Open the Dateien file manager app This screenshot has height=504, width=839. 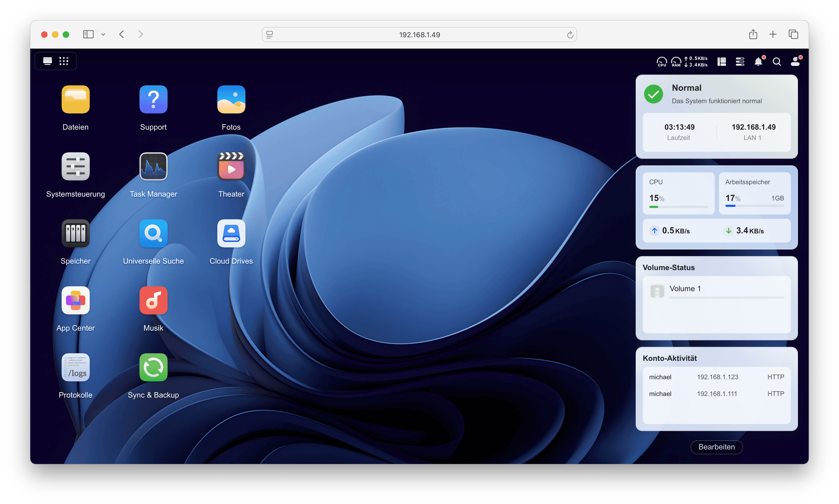[x=75, y=99]
